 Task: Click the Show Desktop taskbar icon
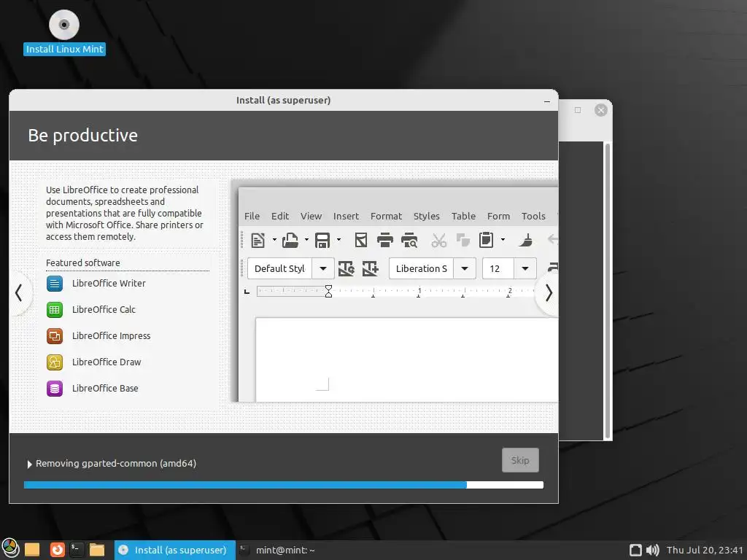(x=32, y=550)
